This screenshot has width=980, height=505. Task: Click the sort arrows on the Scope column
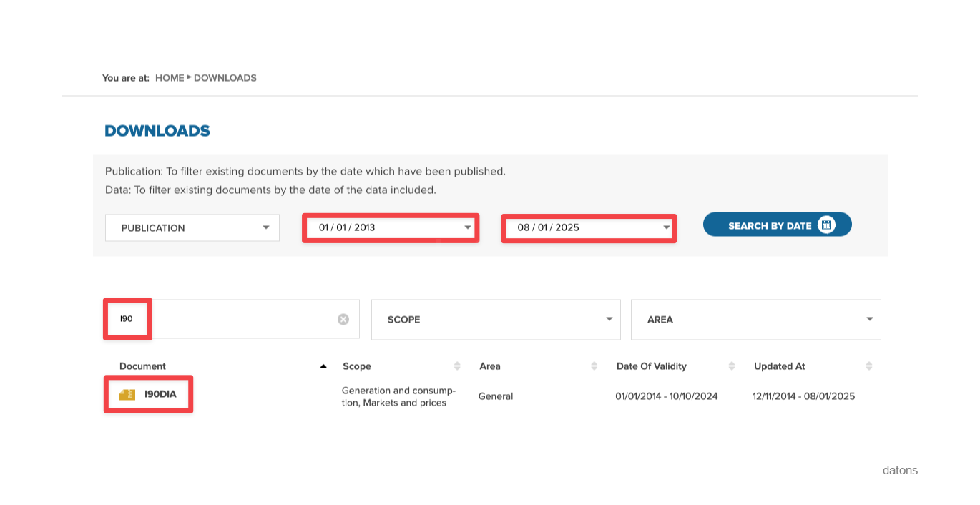(458, 366)
